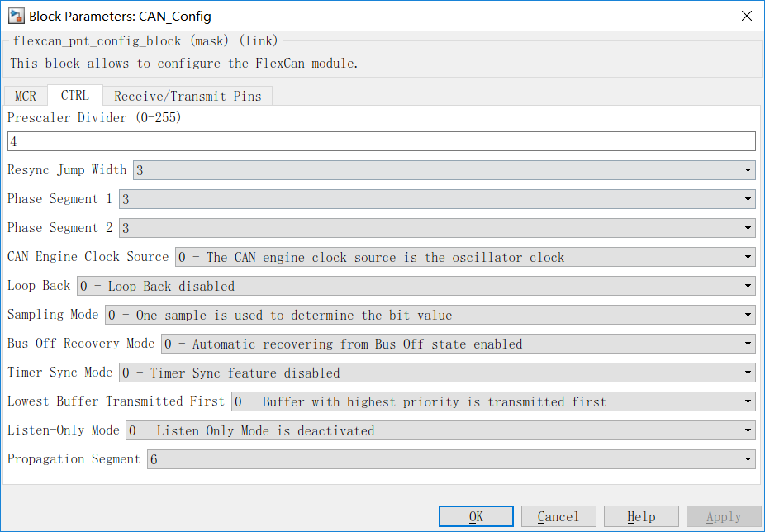Open the Phase Segment 2 dropdown

(x=436, y=228)
